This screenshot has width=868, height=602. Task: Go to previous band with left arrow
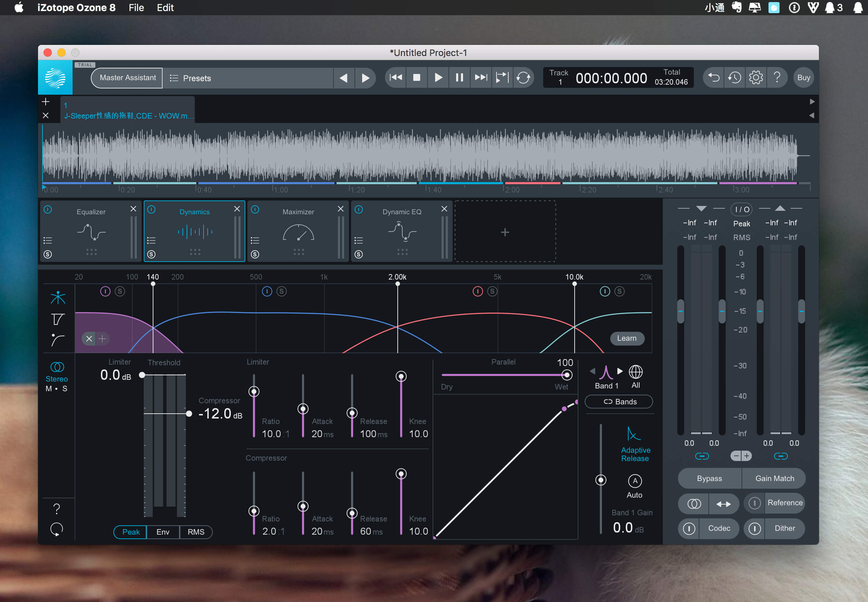point(593,371)
